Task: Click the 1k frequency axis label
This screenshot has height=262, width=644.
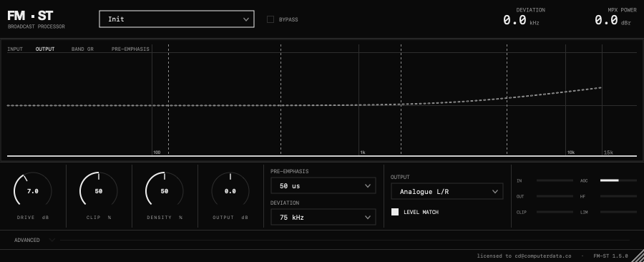Action: pos(363,152)
